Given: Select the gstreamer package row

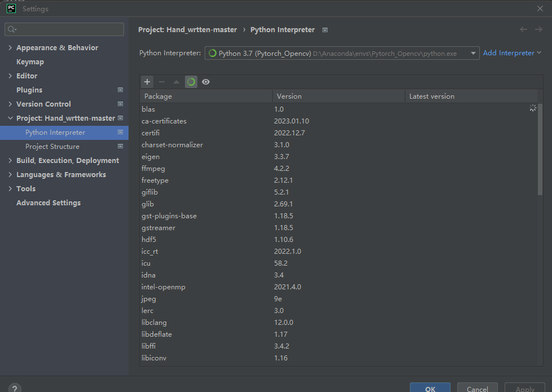Looking at the screenshot, I should 338,227.
